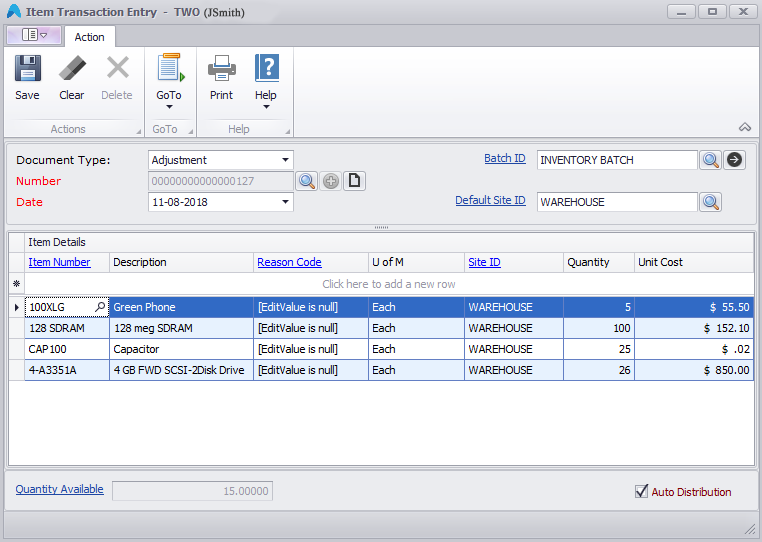Image resolution: width=762 pixels, height=542 pixels.
Task: Expand the GoTo dropdown arrow
Action: point(169,107)
